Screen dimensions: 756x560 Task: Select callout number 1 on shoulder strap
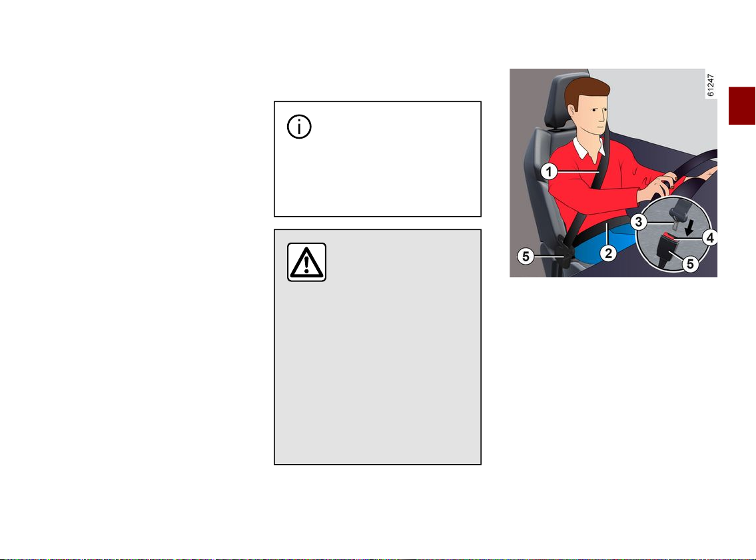[x=549, y=171]
